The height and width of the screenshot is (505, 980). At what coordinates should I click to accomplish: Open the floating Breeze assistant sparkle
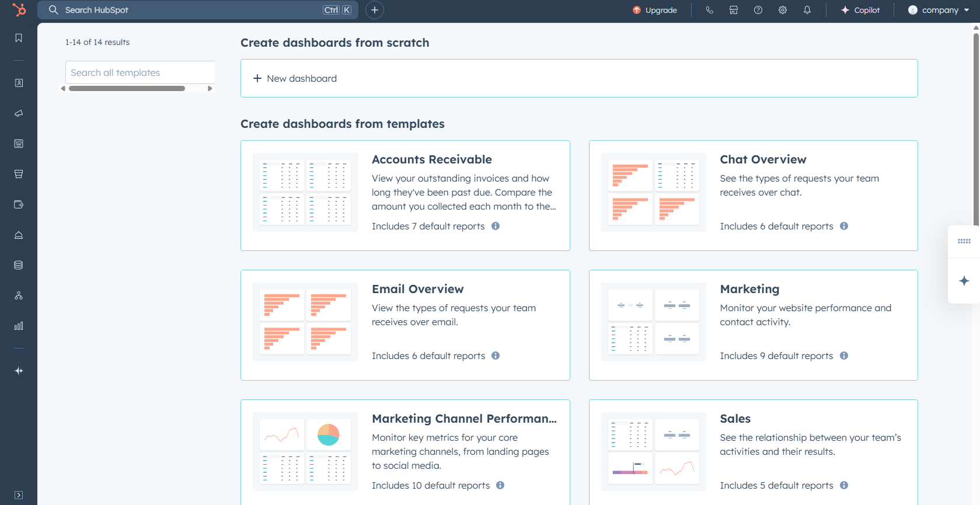coord(964,281)
